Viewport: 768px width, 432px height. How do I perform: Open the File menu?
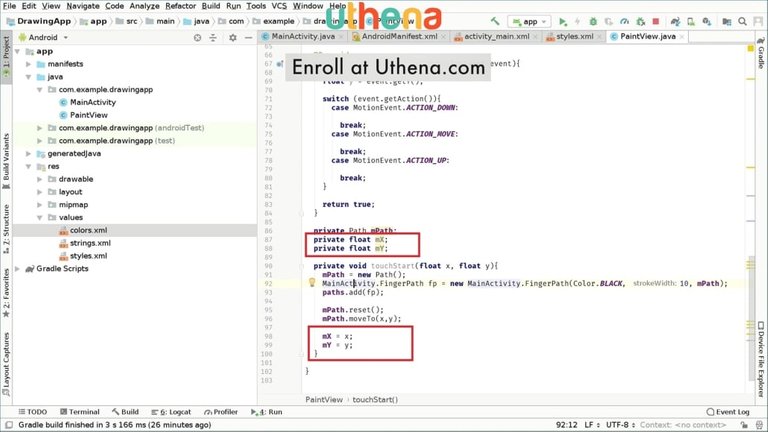[x=9, y=6]
